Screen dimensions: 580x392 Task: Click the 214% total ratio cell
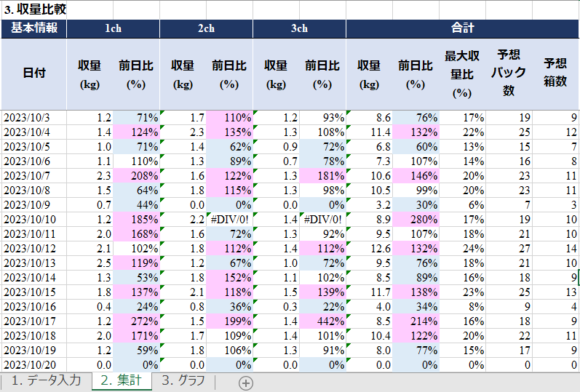click(x=416, y=321)
